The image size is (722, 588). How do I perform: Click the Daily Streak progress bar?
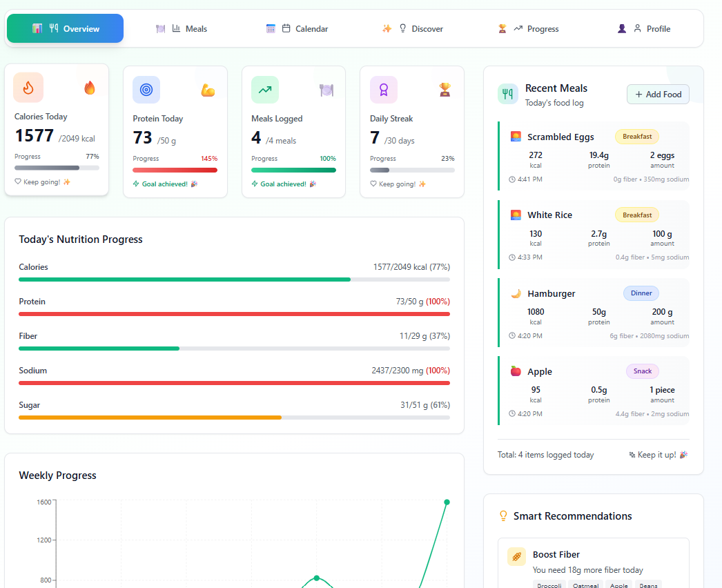[412, 170]
